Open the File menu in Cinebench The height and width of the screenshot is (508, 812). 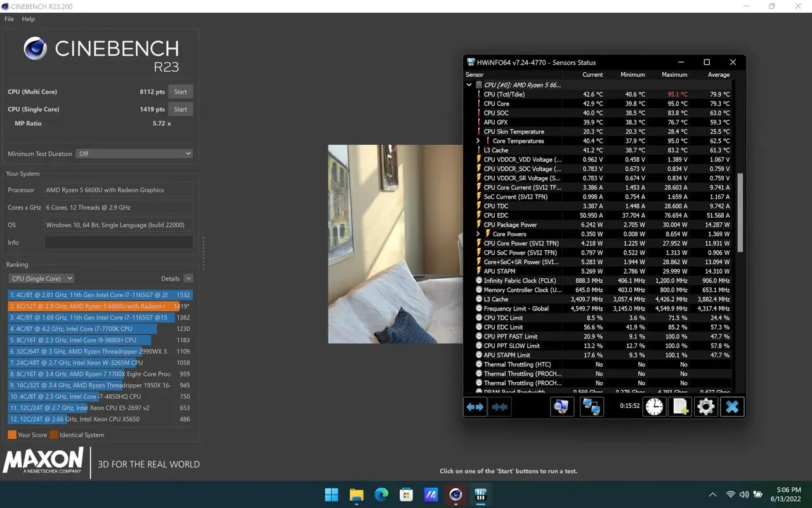(x=9, y=19)
